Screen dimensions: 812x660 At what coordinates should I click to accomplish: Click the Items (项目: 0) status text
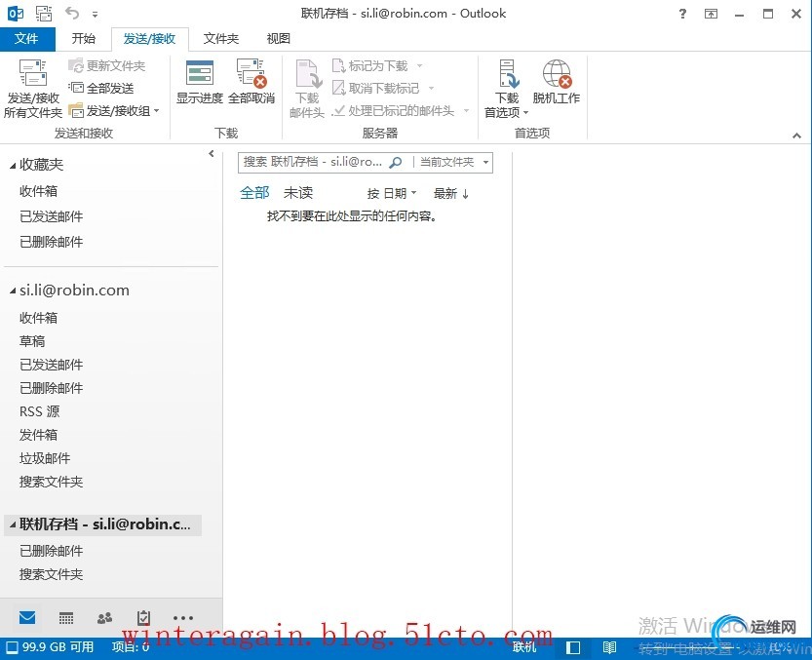(131, 647)
